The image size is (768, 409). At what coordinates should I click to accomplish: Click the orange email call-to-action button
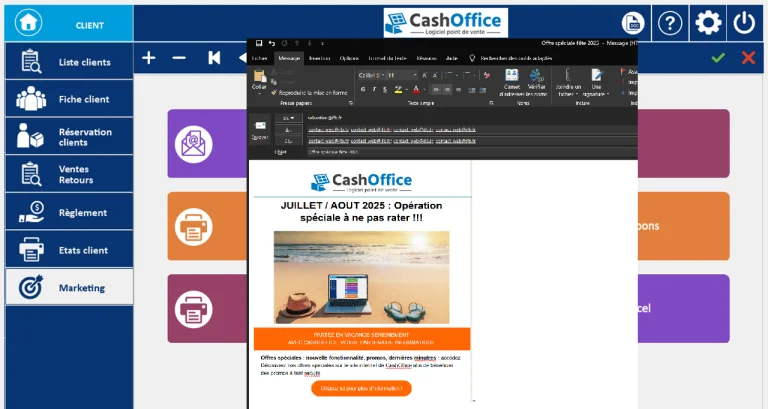click(x=361, y=388)
